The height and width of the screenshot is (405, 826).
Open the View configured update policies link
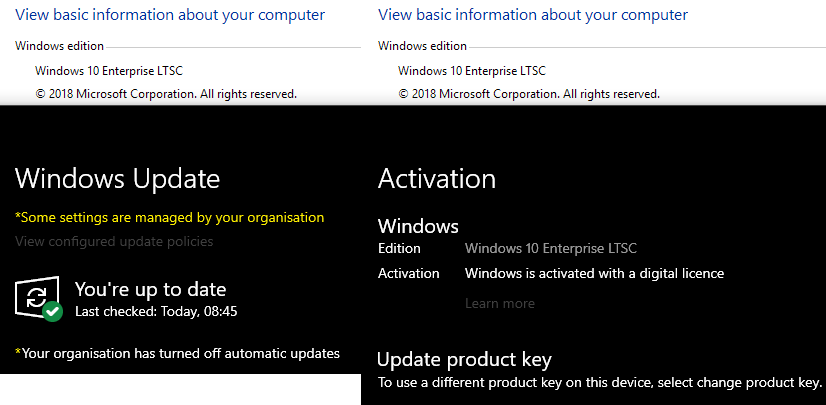pos(114,241)
